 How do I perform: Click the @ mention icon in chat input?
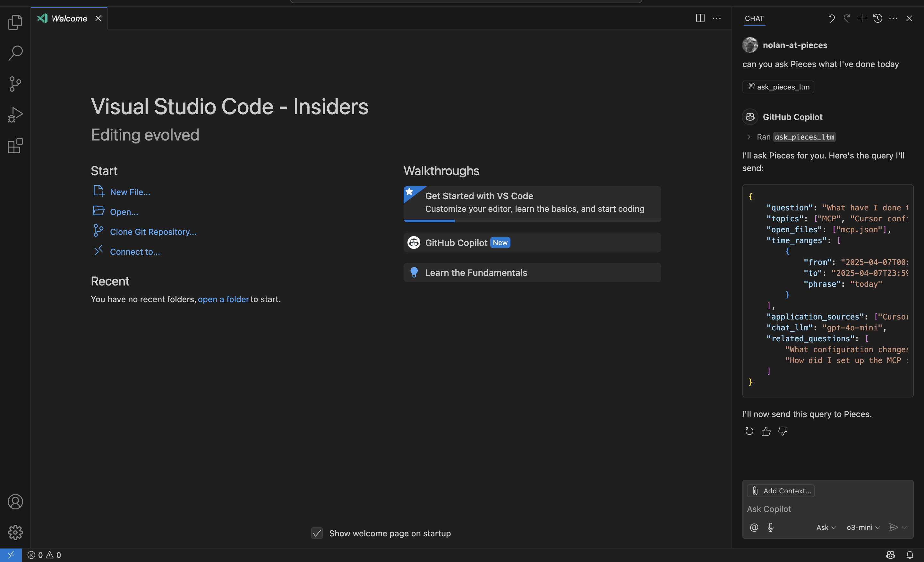point(754,527)
